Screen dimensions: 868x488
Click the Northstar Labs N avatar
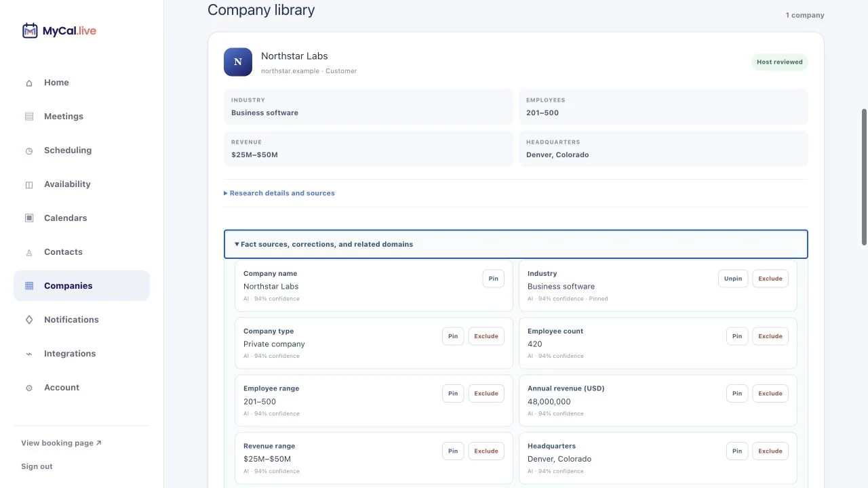tap(238, 62)
